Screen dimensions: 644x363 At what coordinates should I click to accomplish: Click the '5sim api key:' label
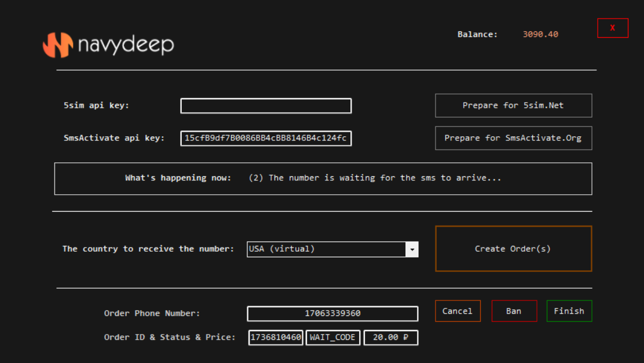click(x=96, y=106)
